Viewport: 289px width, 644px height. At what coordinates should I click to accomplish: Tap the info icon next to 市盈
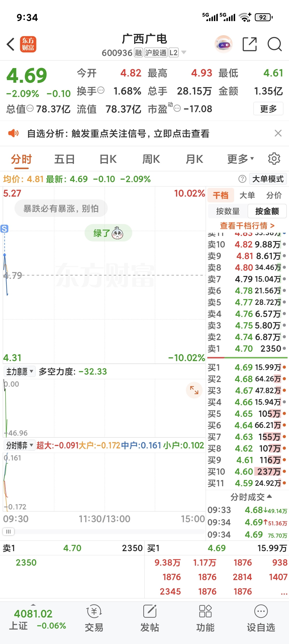[x=177, y=109]
